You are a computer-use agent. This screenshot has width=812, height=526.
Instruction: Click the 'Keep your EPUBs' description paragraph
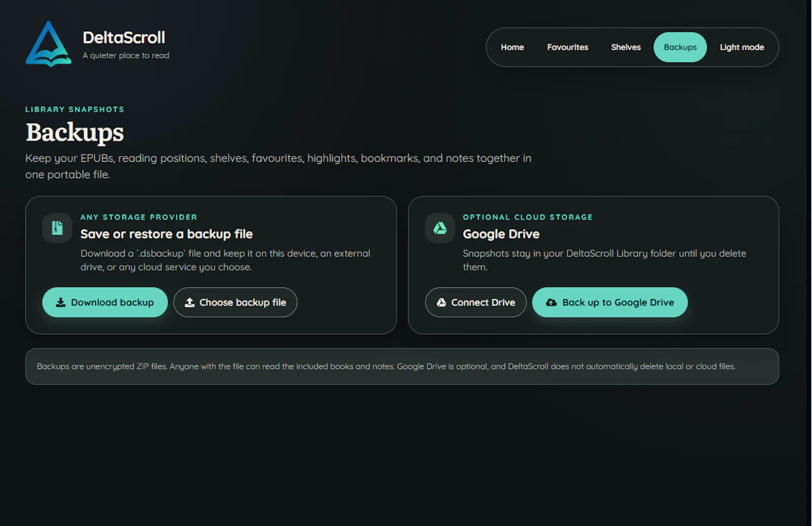pyautogui.click(x=278, y=166)
